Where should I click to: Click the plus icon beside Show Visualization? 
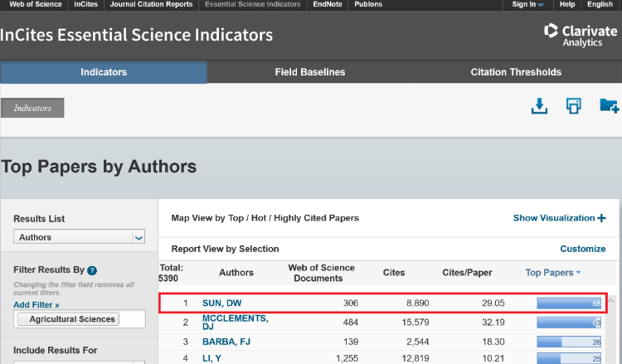point(601,218)
